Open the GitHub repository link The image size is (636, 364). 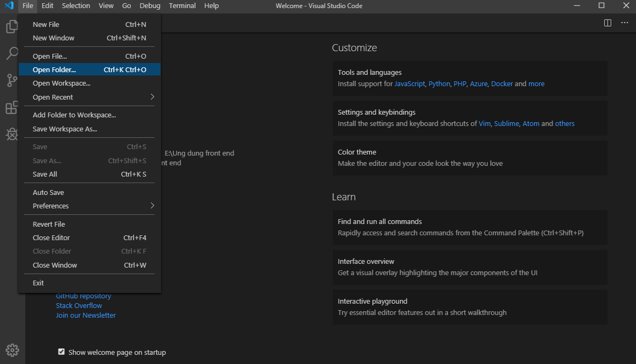click(83, 296)
